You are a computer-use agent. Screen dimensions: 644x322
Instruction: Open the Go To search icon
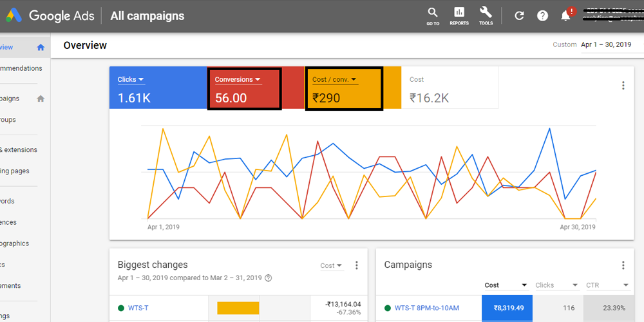pos(433,13)
